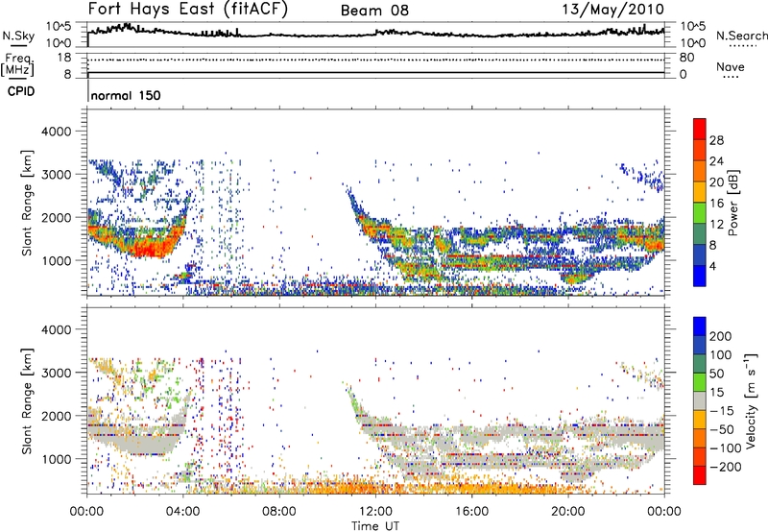Screen dimensions: 768x532
Task: Pick the Velocity colorbar segment between -15 and -50
Action: (700, 419)
